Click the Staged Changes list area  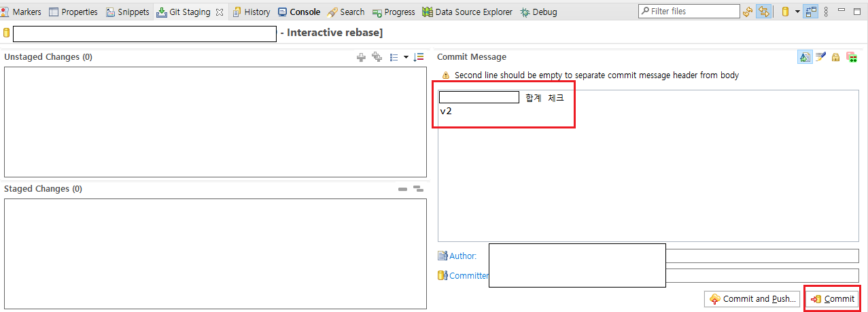click(215, 254)
